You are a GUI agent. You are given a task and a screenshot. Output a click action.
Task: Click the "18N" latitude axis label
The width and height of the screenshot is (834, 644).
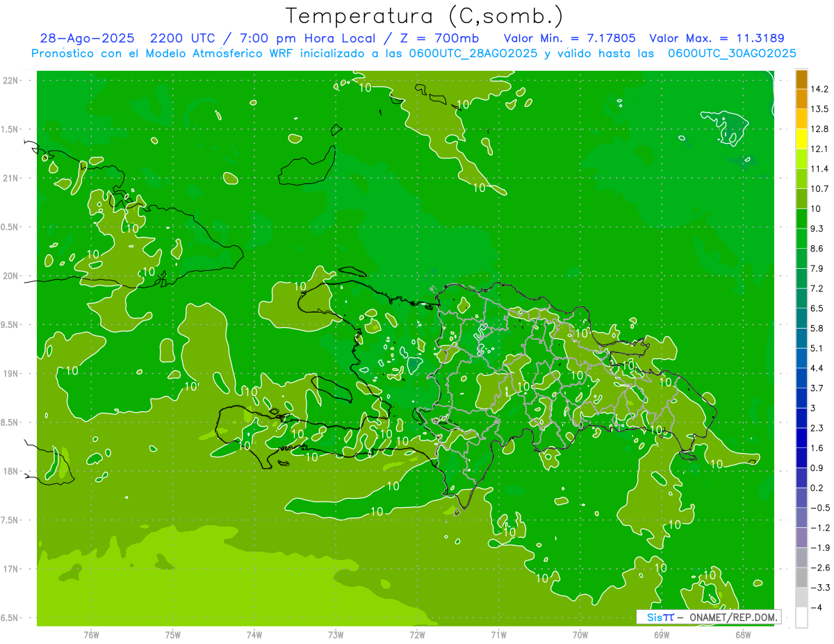(12, 472)
